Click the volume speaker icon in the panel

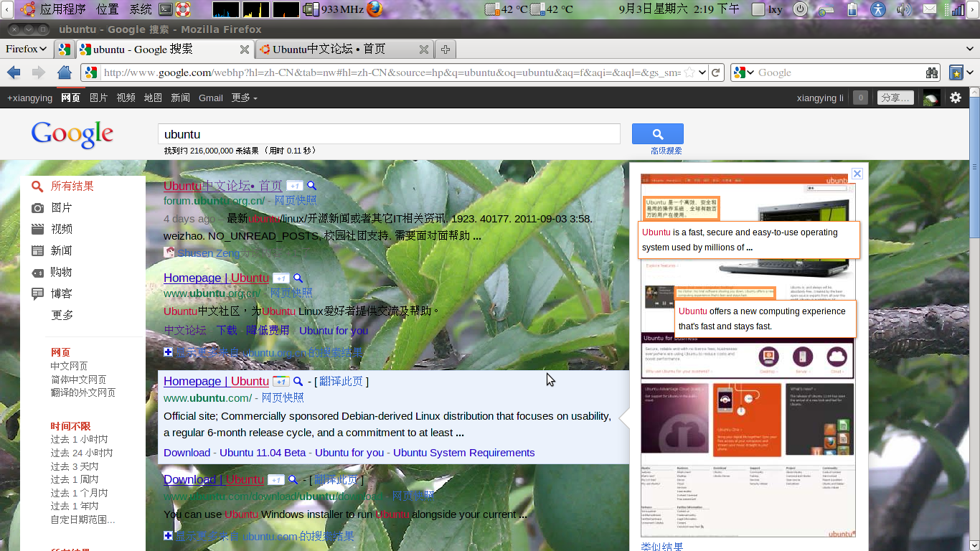(903, 9)
